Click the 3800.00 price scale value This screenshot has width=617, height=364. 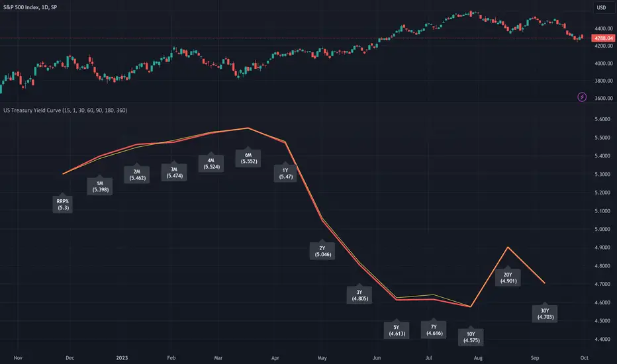coord(604,81)
